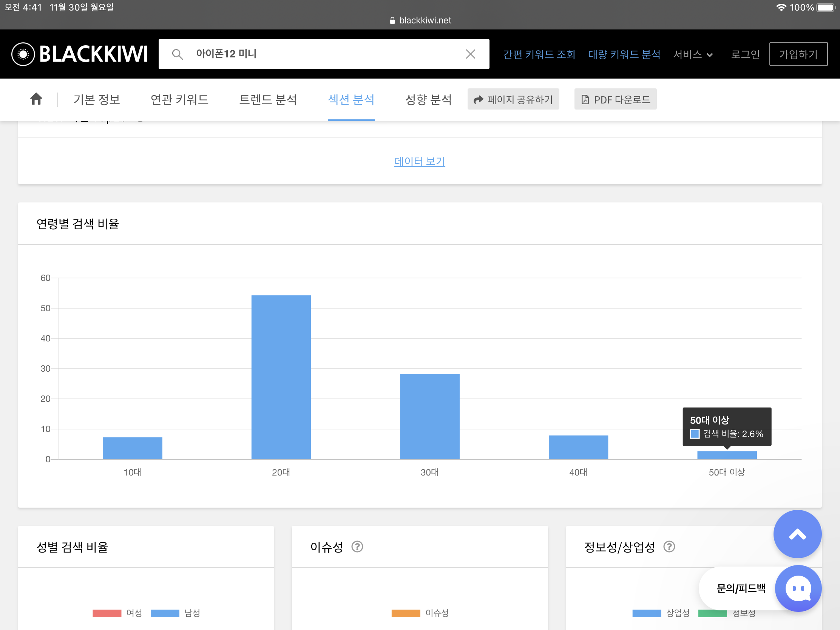The width and height of the screenshot is (840, 630).
Task: Click the PDF 다운로드 button
Action: click(615, 99)
